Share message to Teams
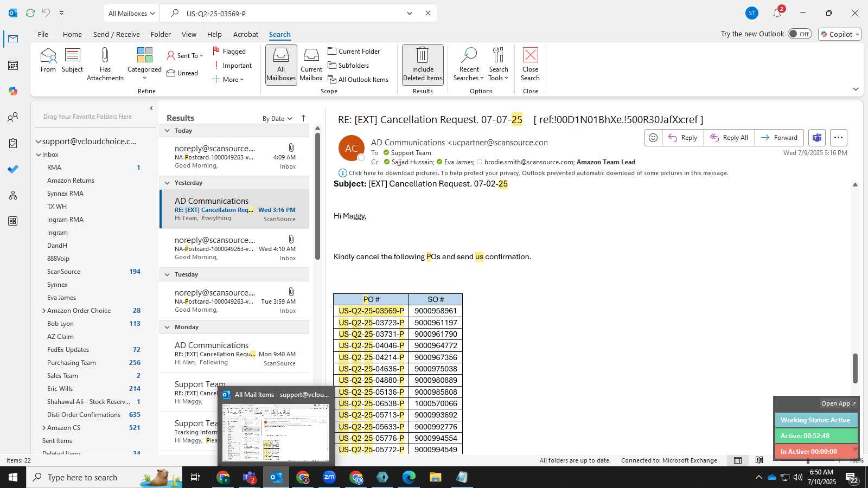868x488 pixels. point(816,138)
